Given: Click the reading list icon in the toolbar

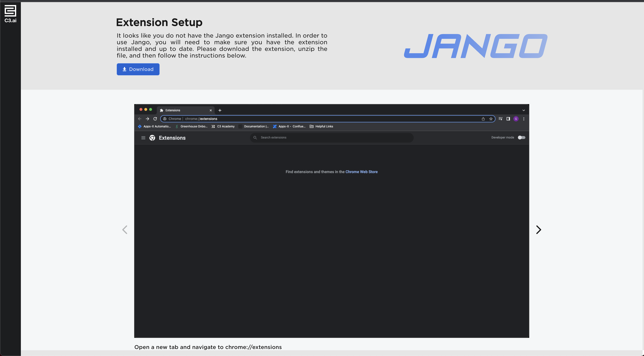Looking at the screenshot, I should 500,119.
